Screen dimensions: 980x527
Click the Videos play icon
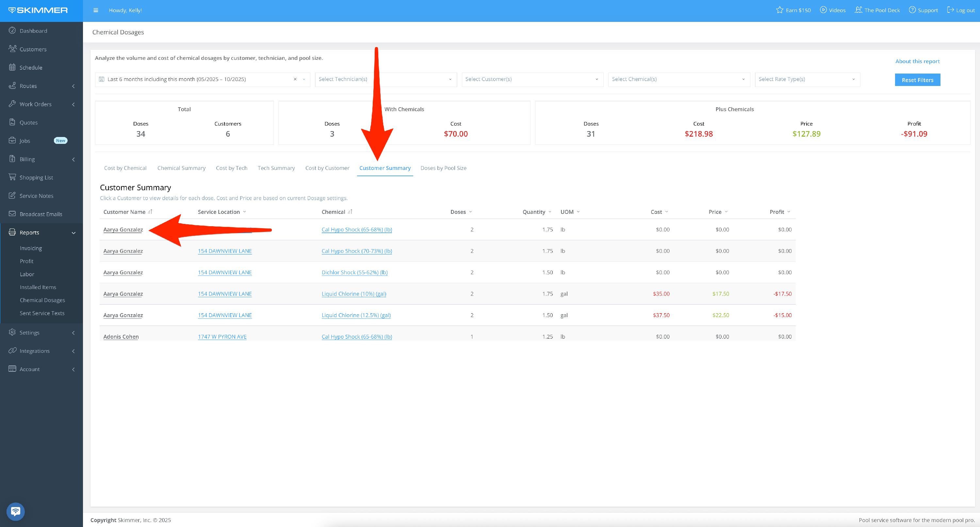click(x=823, y=10)
